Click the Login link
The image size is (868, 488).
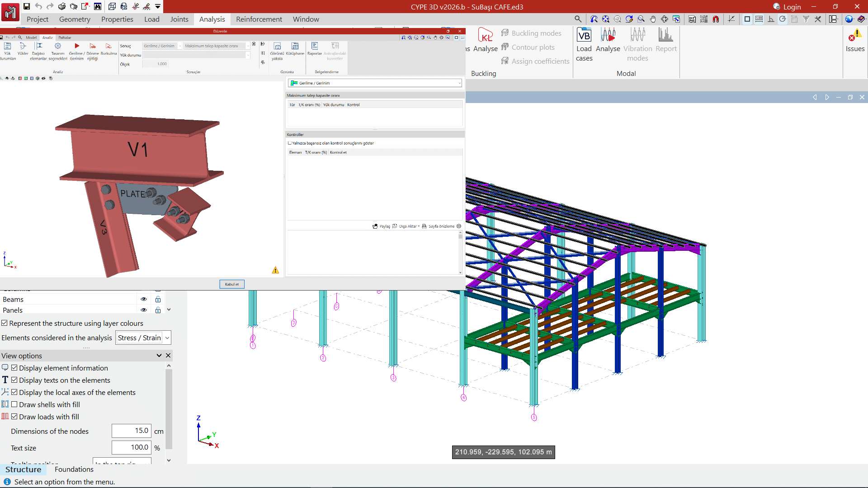click(x=792, y=7)
